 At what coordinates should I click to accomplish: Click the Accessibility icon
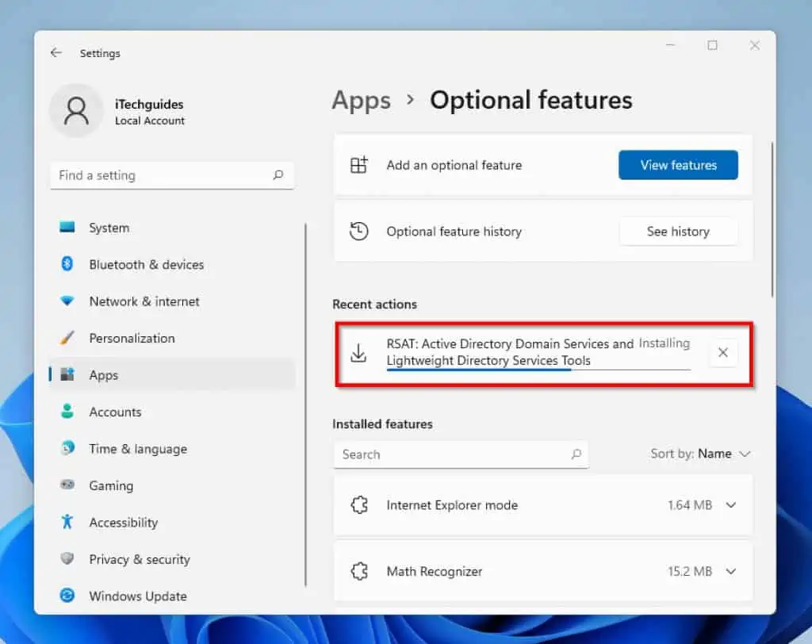click(67, 522)
